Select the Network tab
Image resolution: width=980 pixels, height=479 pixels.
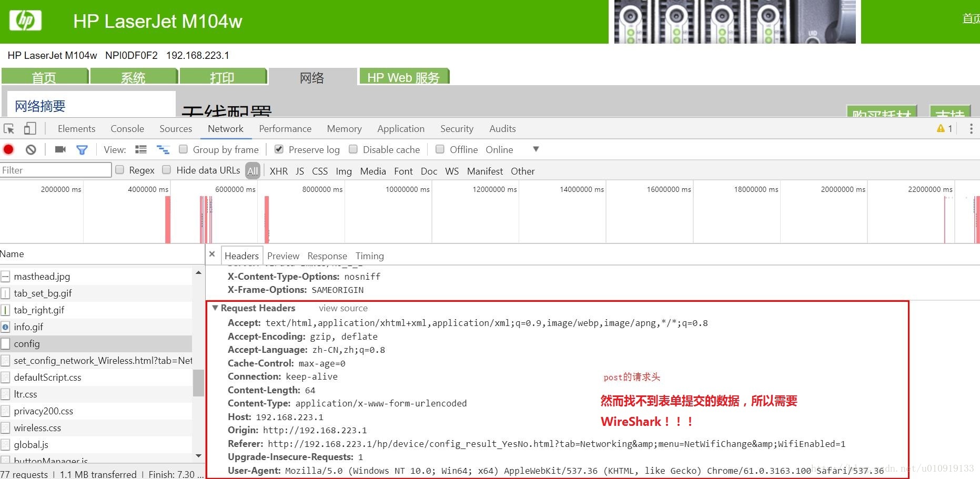click(226, 129)
